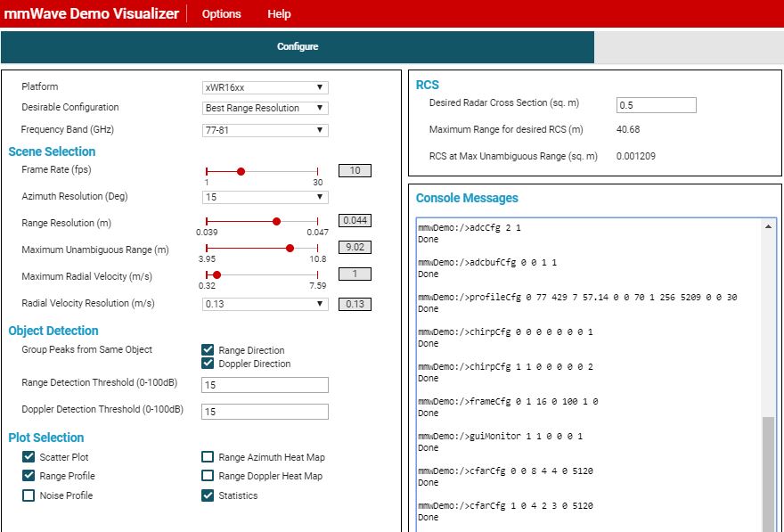Open the Azimuth Resolution dropdown
The width and height of the screenshot is (784, 532).
pyautogui.click(x=265, y=197)
